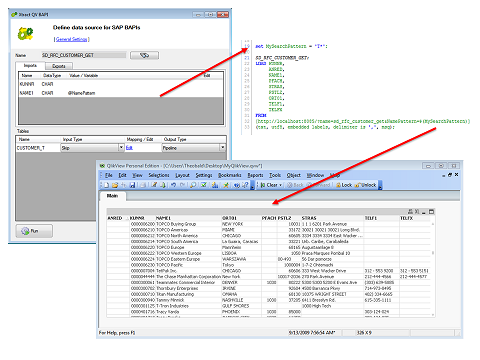Open the Reports menu
This screenshot has height=360, width=480.
click(x=255, y=175)
